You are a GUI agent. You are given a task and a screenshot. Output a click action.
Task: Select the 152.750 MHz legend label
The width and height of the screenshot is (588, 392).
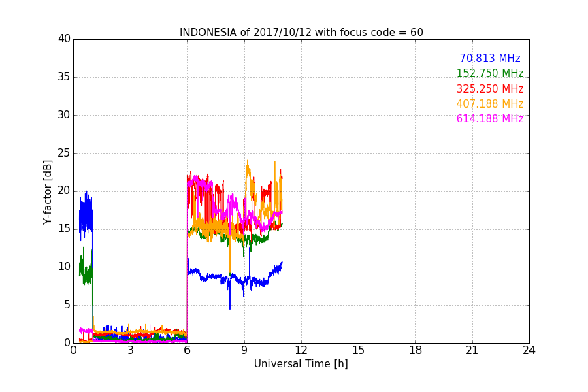tap(490, 73)
